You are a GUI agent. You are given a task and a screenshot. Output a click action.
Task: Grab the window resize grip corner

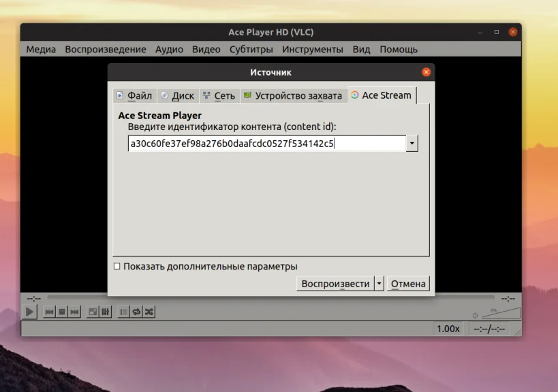(x=518, y=332)
